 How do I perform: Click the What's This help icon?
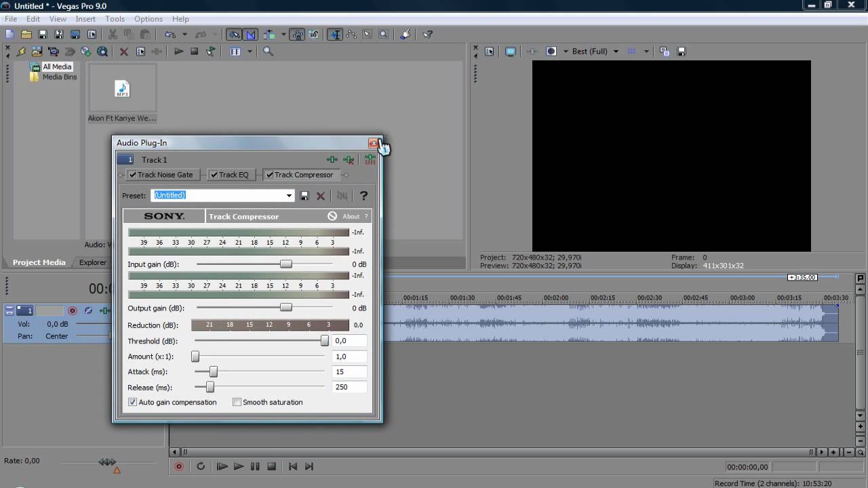[428, 34]
